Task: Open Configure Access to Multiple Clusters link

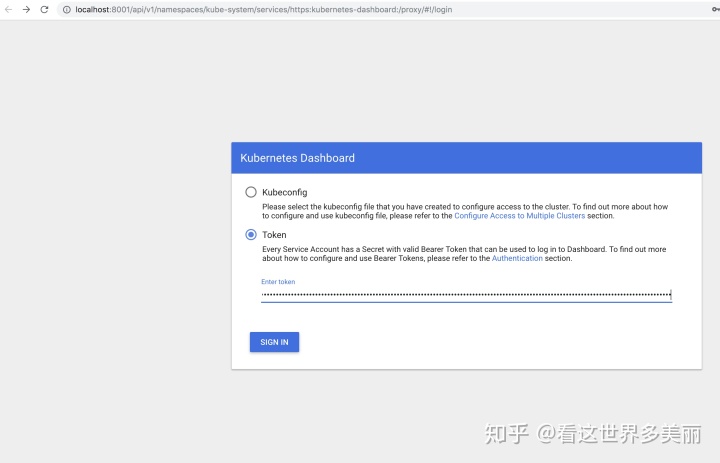Action: [x=519, y=216]
